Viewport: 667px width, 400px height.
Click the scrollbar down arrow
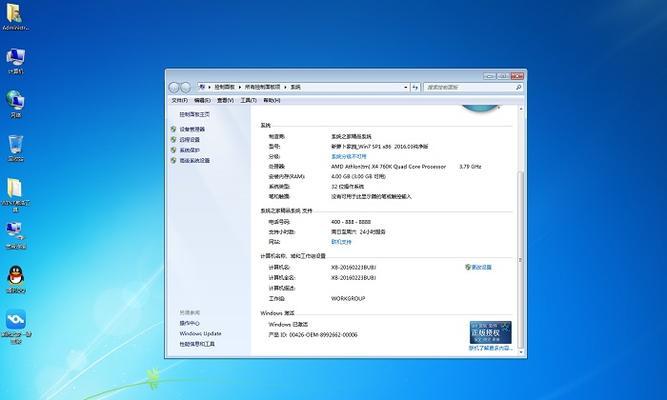pyautogui.click(x=521, y=352)
